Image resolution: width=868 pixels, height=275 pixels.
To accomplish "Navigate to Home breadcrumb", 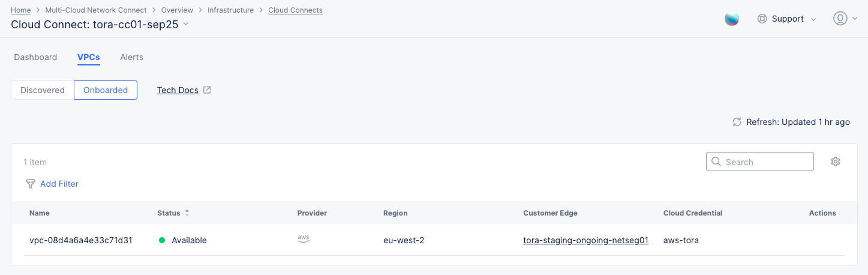I will pyautogui.click(x=21, y=10).
